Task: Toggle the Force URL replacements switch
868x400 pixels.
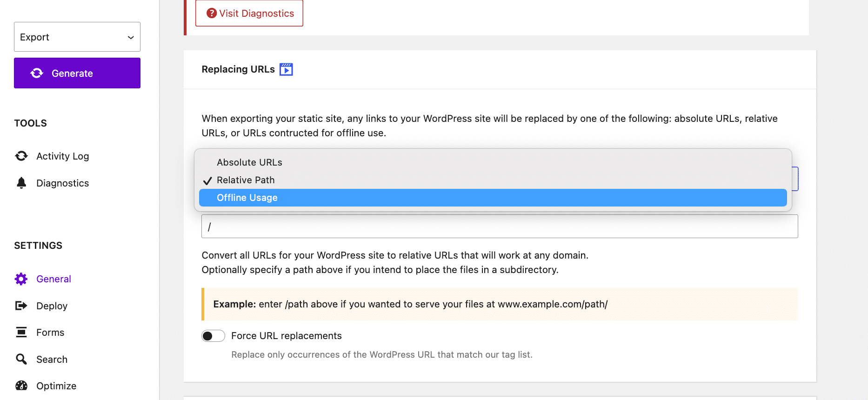Action: pos(213,336)
